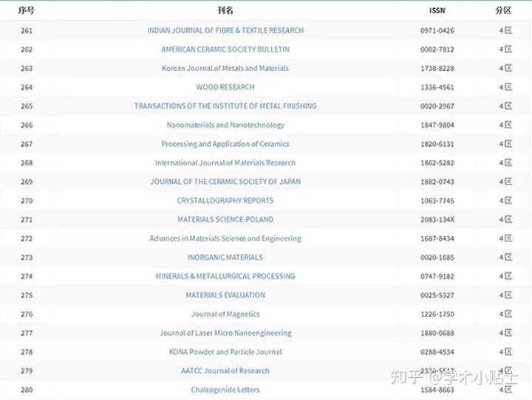The image size is (532, 400).
Task: Open MINERALS & METALLURGICAL PROCESSING link
Action: click(x=225, y=276)
